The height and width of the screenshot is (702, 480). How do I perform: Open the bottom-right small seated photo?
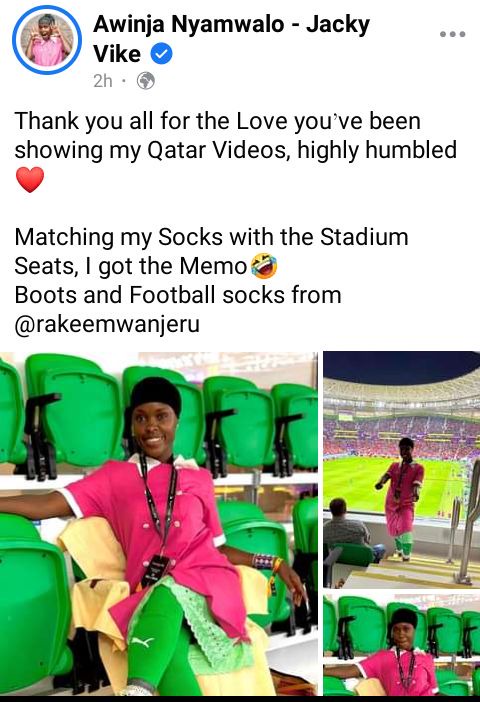click(x=402, y=645)
